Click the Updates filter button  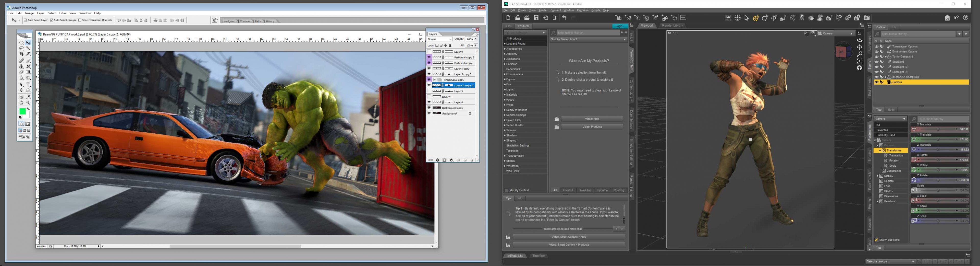[x=603, y=190]
